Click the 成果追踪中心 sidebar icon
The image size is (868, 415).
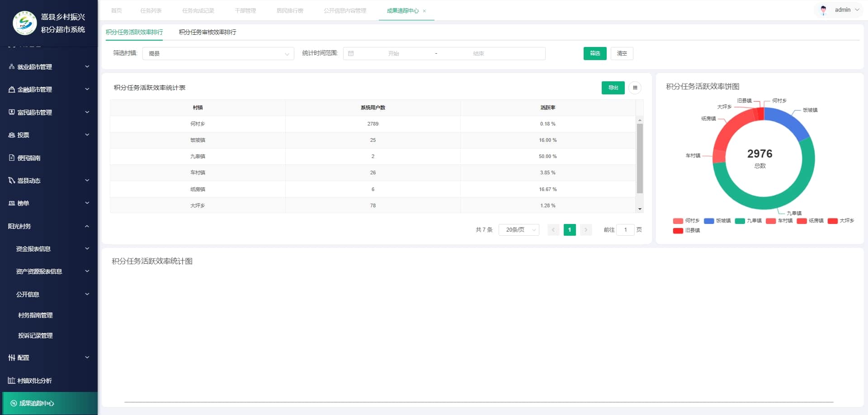[x=14, y=403]
